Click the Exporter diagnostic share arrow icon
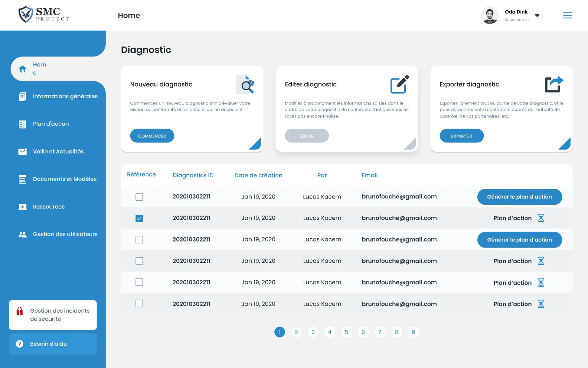 click(554, 84)
